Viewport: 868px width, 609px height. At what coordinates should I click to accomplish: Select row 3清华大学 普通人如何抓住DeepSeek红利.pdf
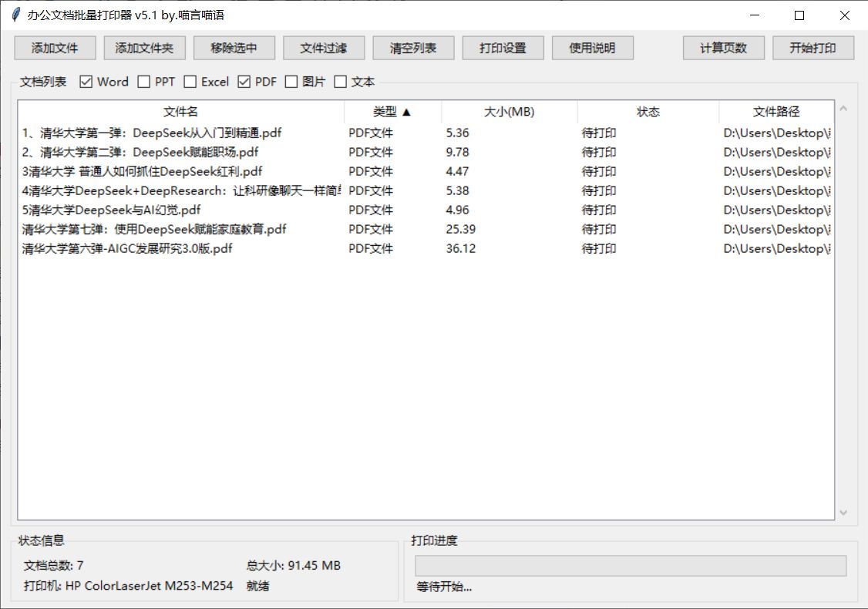426,172
